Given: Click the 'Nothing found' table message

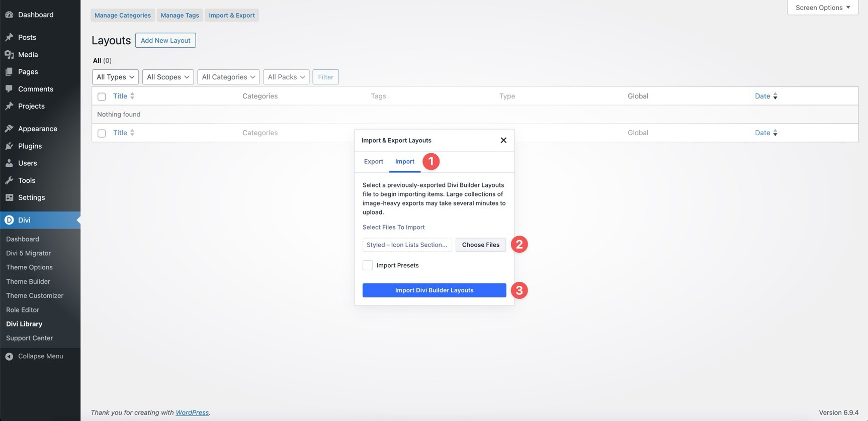Looking at the screenshot, I should (119, 114).
